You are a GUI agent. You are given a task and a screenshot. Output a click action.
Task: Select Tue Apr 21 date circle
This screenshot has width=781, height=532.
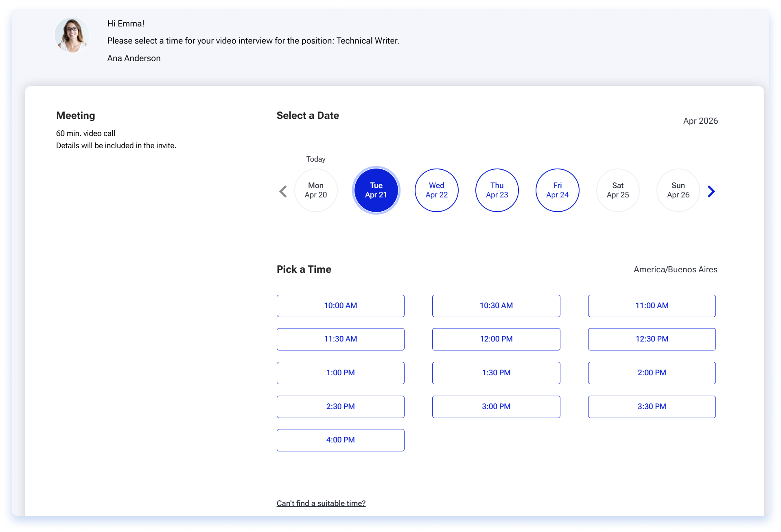tap(376, 190)
